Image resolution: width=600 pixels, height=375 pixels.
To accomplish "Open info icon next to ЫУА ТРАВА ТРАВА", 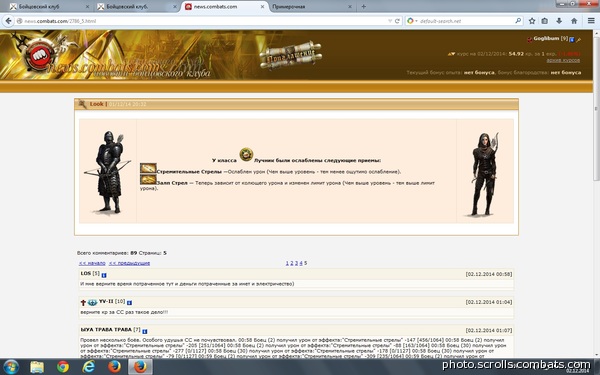I will click(x=145, y=331).
